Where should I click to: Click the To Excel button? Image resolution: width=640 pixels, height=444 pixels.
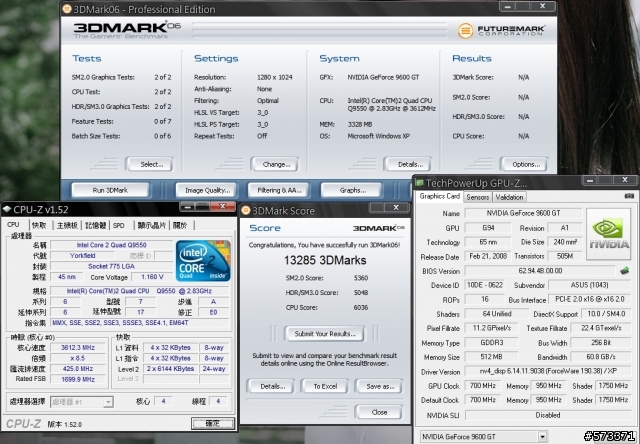325,386
